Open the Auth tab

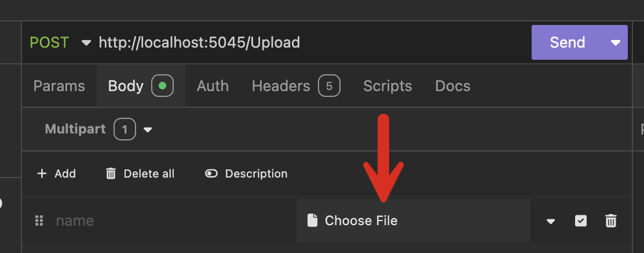(213, 86)
